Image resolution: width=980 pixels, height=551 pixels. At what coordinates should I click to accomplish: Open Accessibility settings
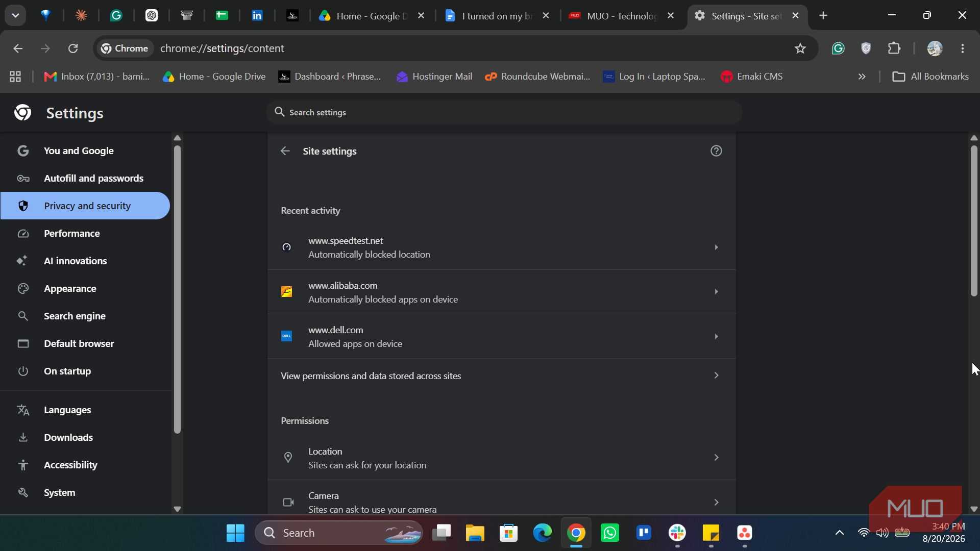[x=85, y=465]
